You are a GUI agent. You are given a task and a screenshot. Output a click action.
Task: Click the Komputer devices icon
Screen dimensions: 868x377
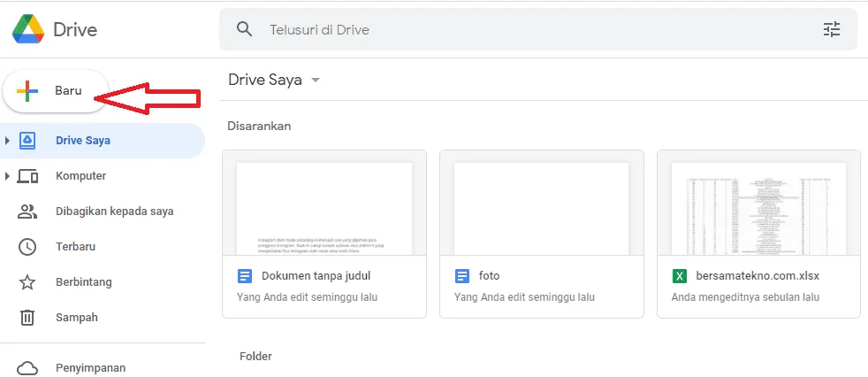pyautogui.click(x=27, y=176)
